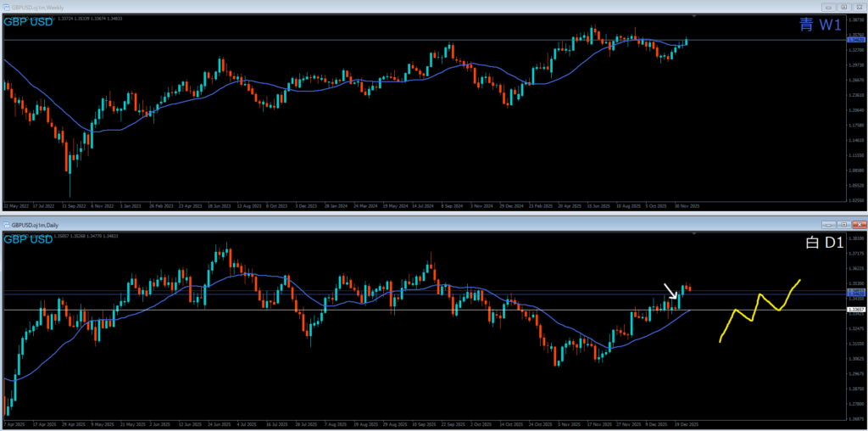Viewport: 868px width, 431px height.
Task: Click the Daily chart window icon
Action: (6, 225)
